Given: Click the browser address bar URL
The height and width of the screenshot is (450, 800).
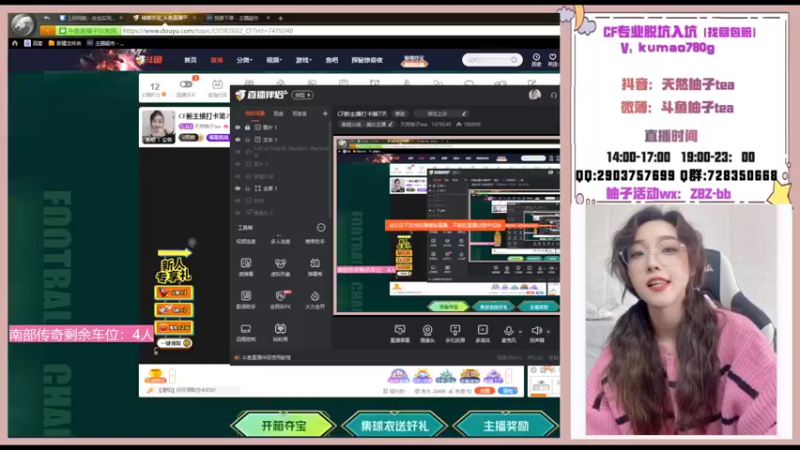Looking at the screenshot, I should [x=208, y=31].
